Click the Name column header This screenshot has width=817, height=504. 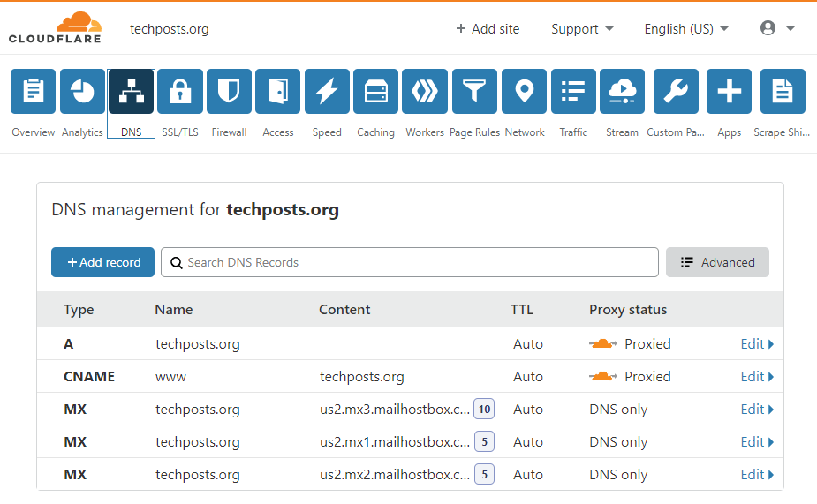(x=173, y=309)
